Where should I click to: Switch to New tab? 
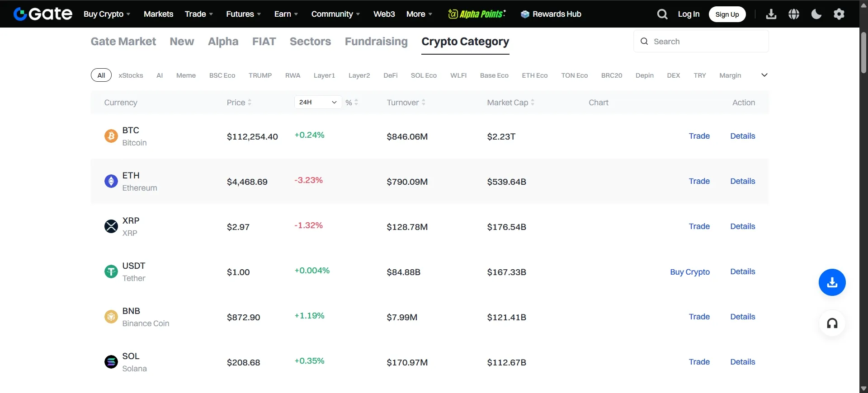point(182,42)
